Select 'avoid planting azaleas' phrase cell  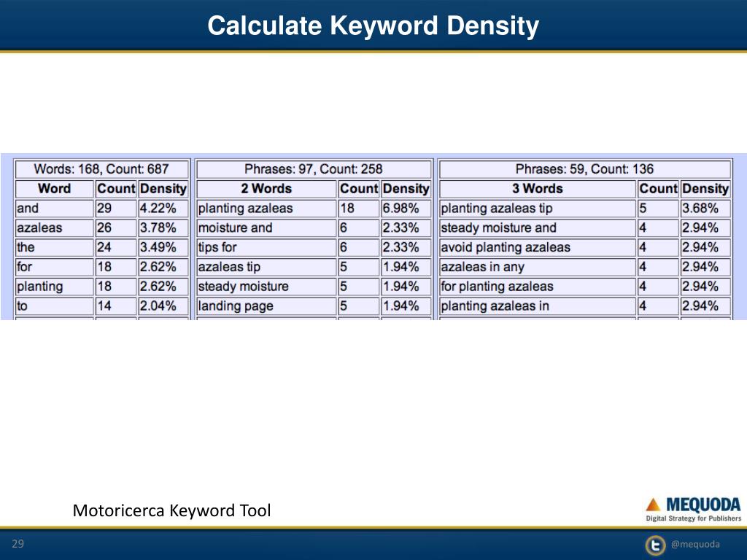point(538,247)
